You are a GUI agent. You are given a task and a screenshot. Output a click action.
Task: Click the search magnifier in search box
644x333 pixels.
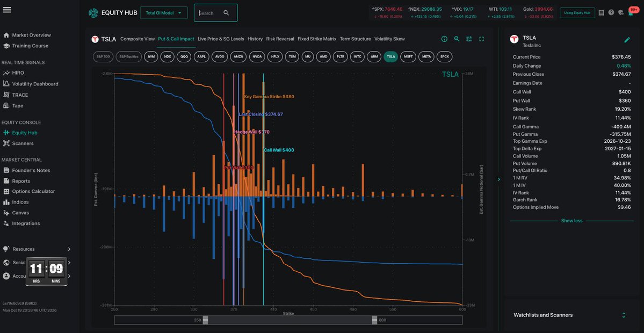(226, 13)
